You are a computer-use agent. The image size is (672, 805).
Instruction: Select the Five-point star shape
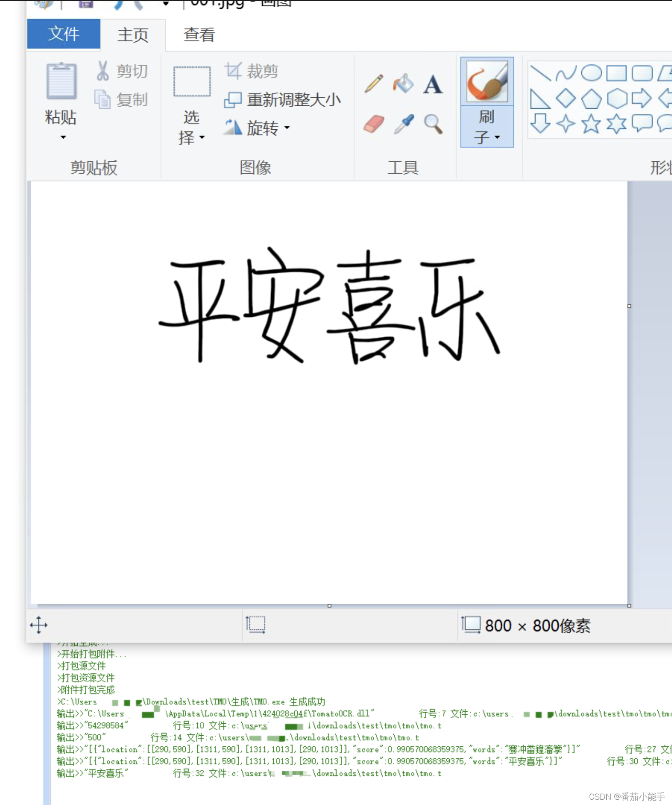coord(592,124)
